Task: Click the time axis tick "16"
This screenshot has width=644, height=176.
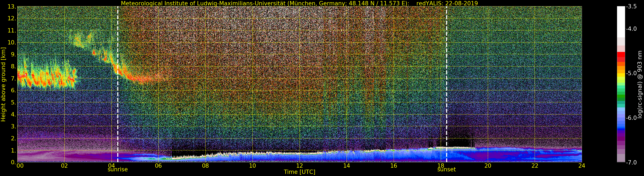Action: click(x=393, y=166)
